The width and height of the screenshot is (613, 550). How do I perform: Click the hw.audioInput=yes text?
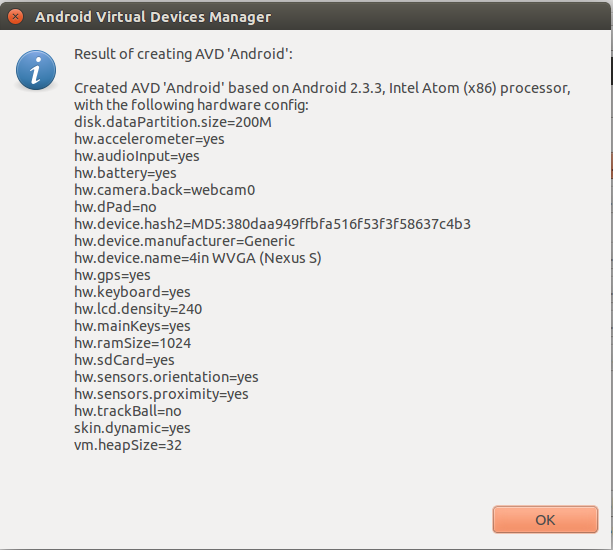(137, 156)
